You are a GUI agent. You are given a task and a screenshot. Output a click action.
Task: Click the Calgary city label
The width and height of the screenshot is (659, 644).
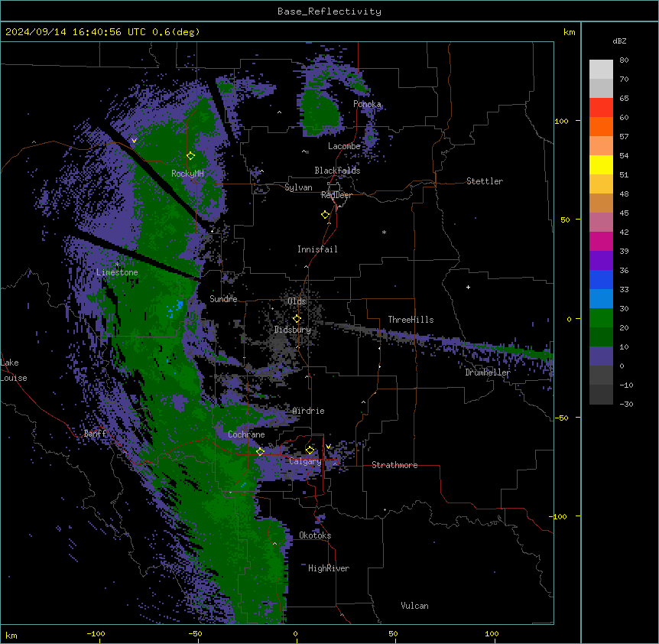[x=305, y=461]
